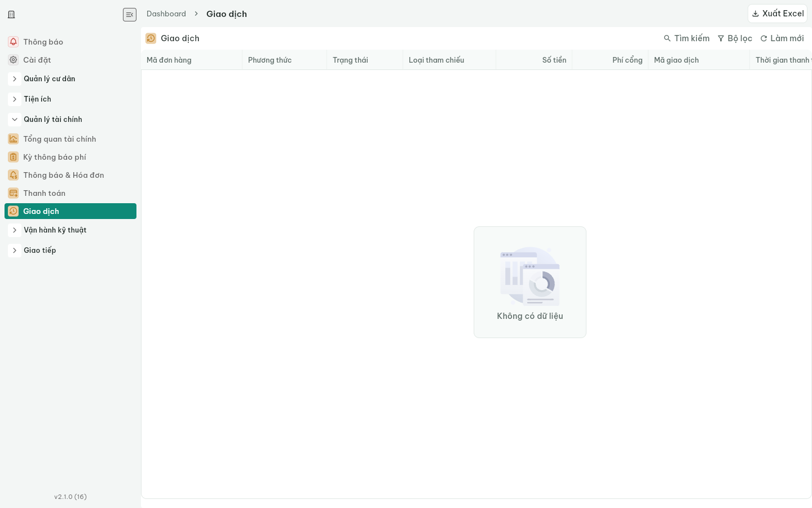Open Thông báo in the sidebar

point(70,42)
